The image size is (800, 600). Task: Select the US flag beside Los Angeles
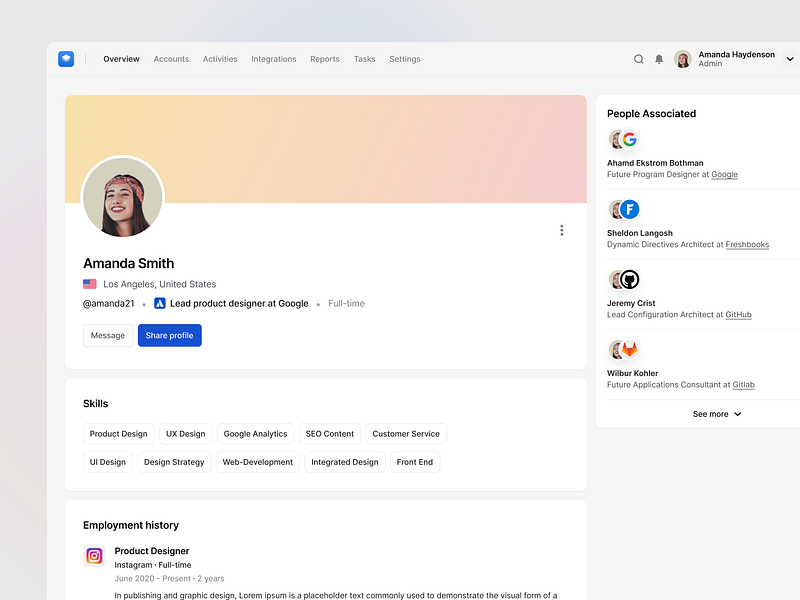[89, 283]
